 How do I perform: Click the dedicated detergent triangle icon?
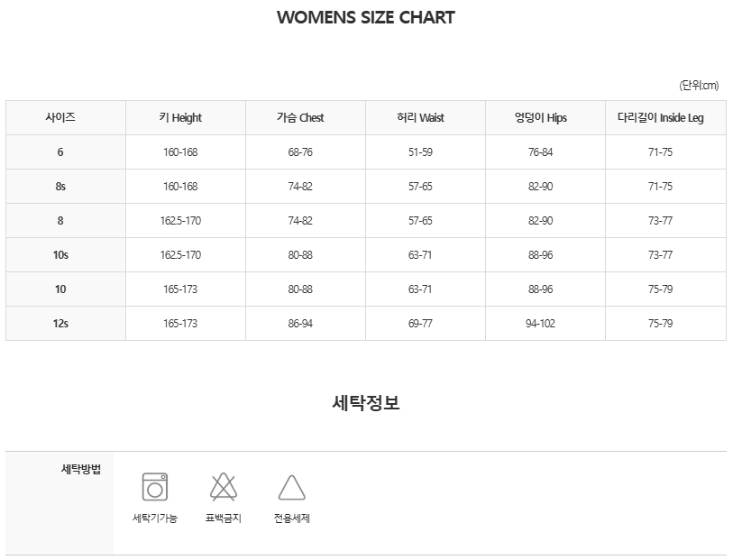[292, 488]
